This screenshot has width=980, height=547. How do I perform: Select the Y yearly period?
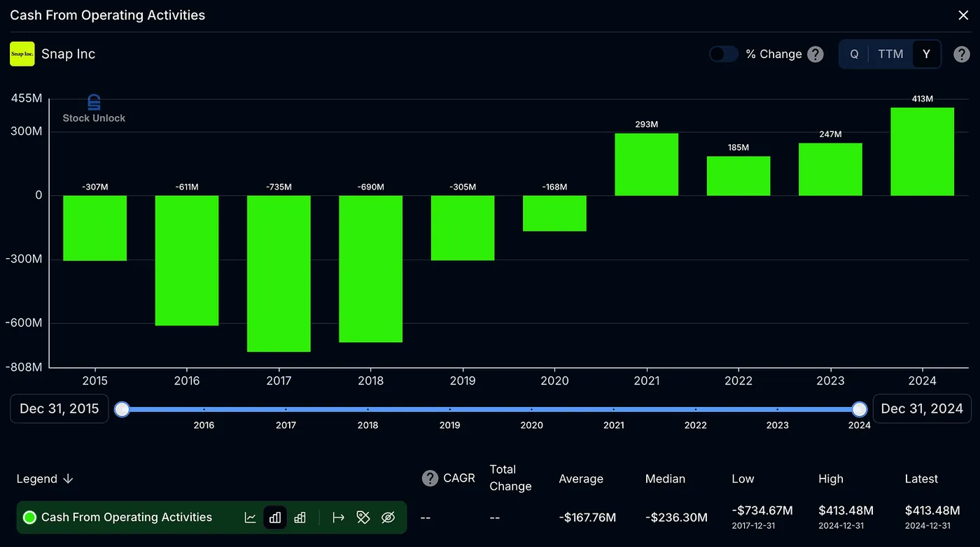[927, 54]
